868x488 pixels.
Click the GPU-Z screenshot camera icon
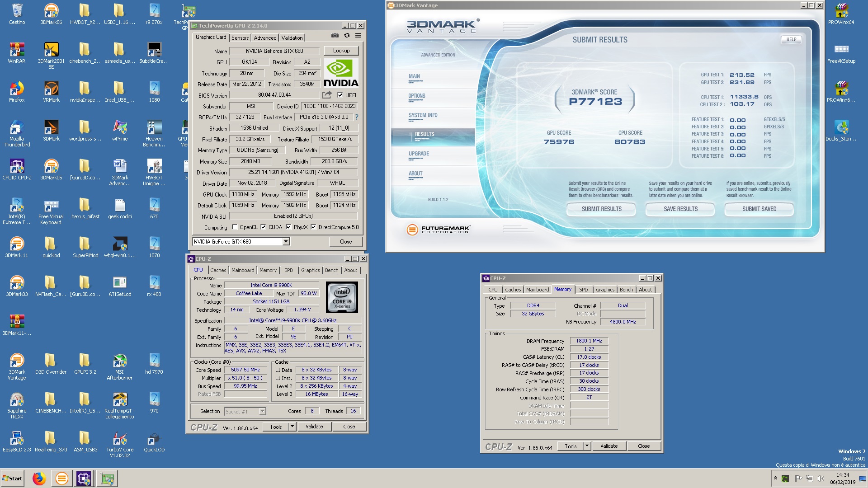pyautogui.click(x=335, y=36)
